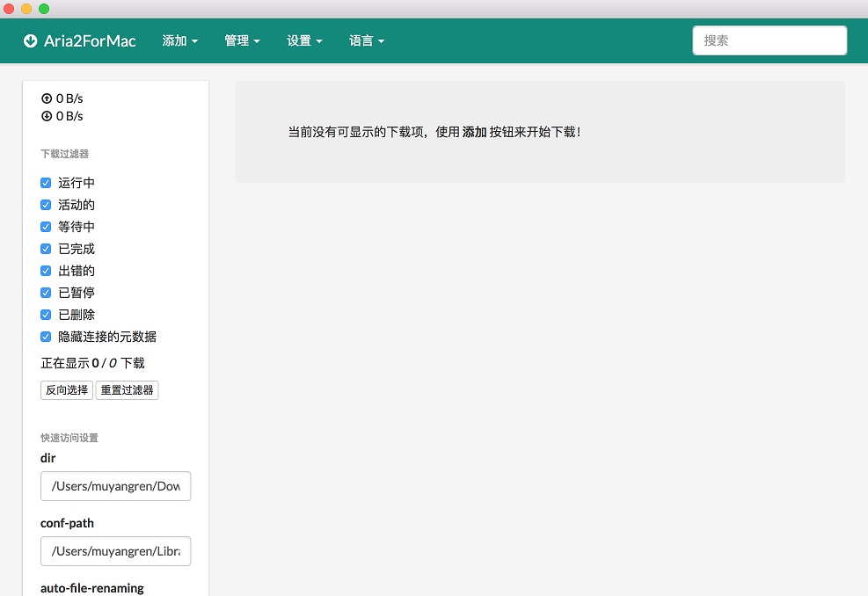Open the 设置 dropdown menu
The height and width of the screenshot is (596, 868).
(304, 41)
